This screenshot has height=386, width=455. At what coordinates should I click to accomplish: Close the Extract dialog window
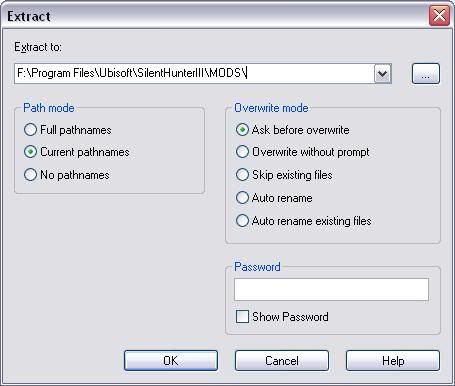(439, 16)
